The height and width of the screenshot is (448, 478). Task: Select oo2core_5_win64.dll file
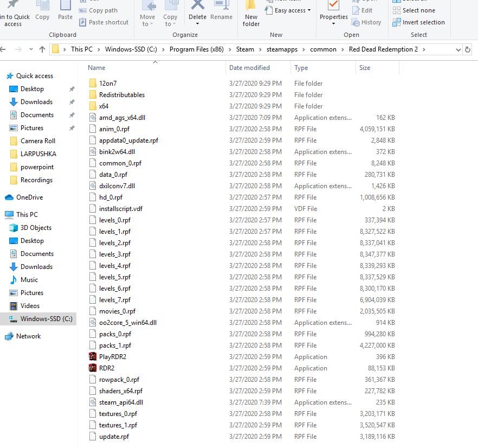pyautogui.click(x=127, y=323)
